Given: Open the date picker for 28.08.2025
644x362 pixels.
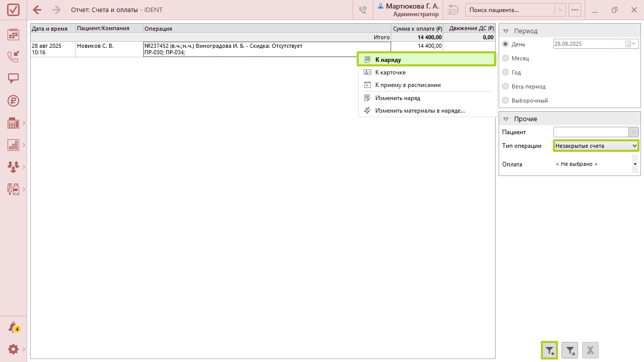Looking at the screenshot, I should [x=630, y=44].
